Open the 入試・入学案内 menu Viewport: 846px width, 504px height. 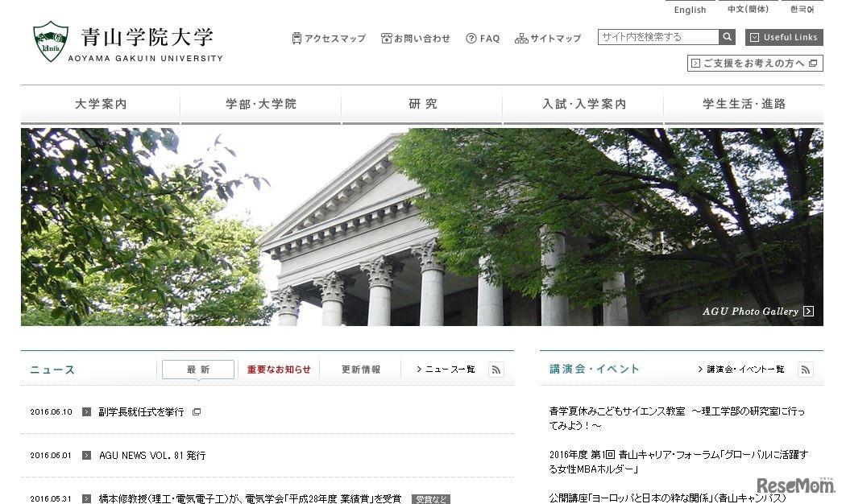click(x=583, y=104)
